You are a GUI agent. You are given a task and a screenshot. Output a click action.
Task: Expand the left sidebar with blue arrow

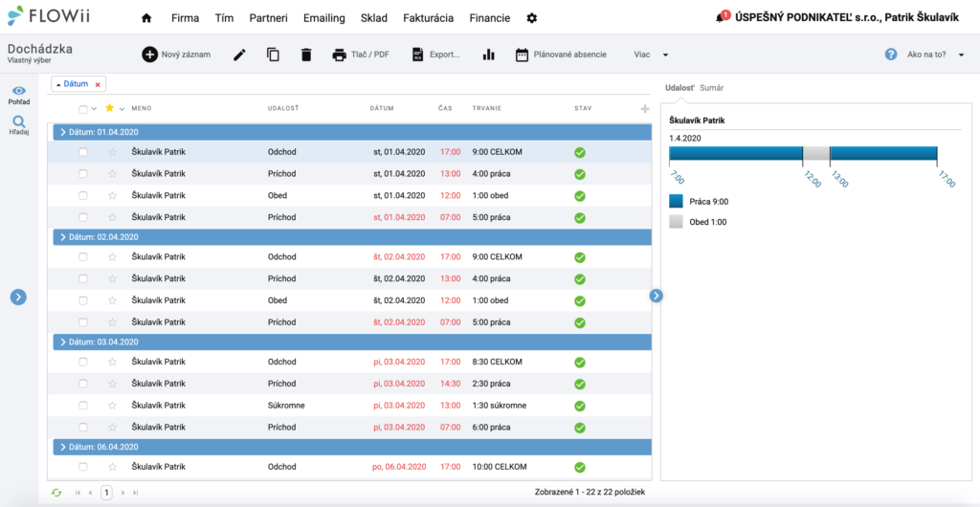[18, 298]
